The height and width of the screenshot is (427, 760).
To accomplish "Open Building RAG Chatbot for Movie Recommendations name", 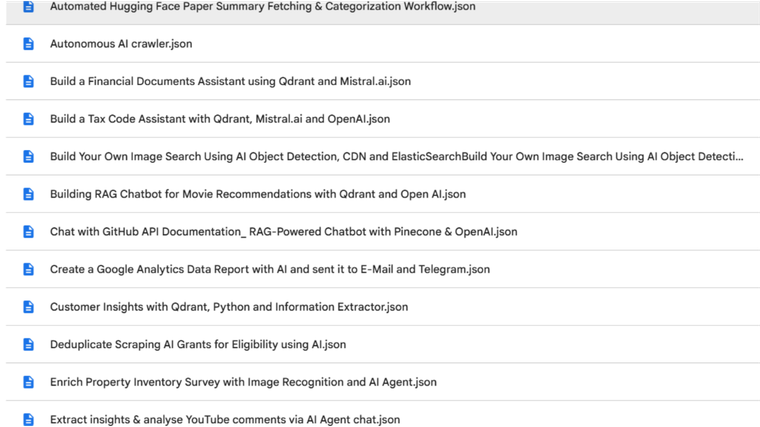I will [258, 194].
